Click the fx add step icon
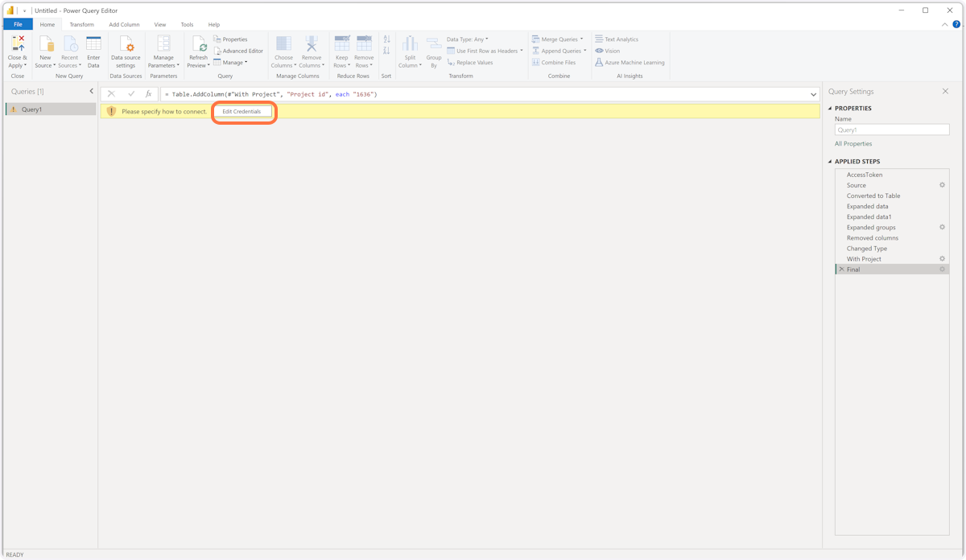Image resolution: width=966 pixels, height=560 pixels. 149,94
